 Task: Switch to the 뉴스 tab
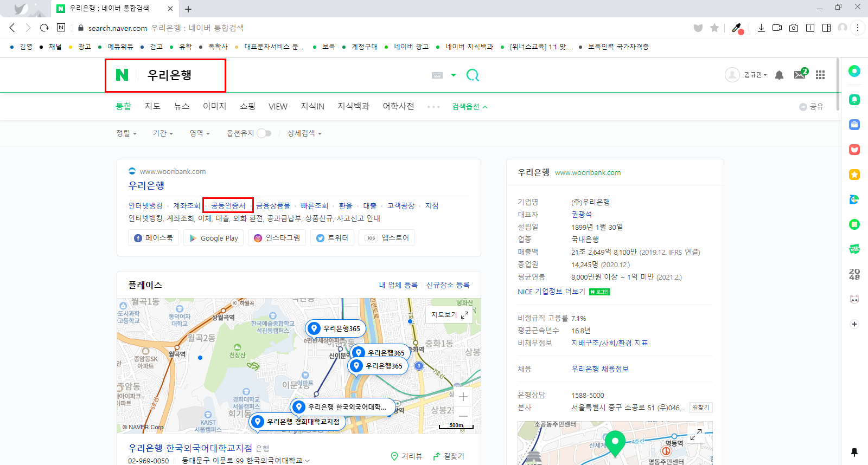click(x=181, y=106)
